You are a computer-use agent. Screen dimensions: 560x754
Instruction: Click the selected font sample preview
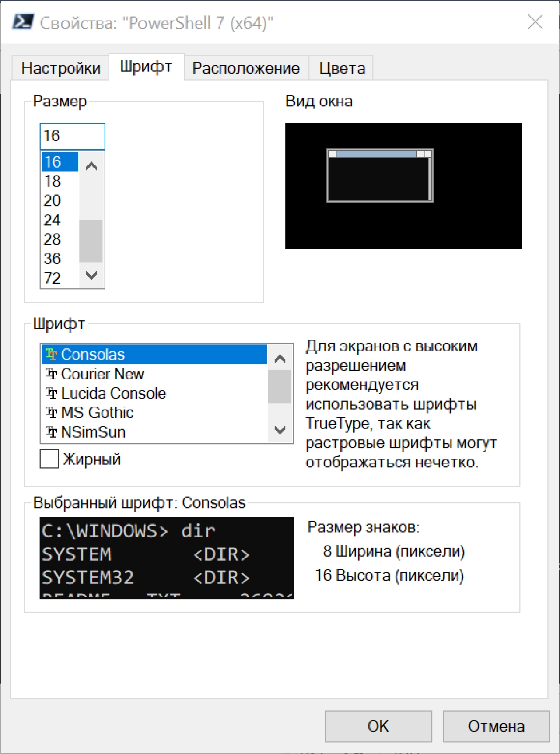pyautogui.click(x=167, y=558)
